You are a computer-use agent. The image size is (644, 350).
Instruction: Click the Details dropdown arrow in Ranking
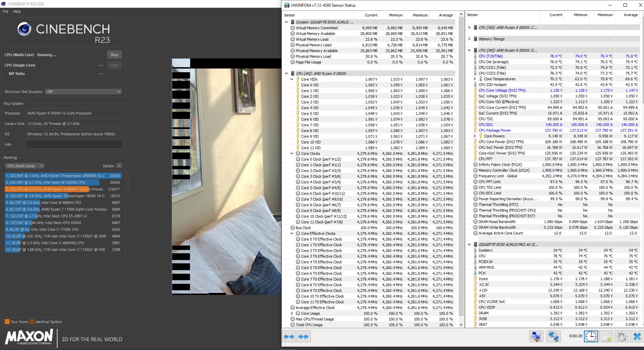tap(119, 166)
